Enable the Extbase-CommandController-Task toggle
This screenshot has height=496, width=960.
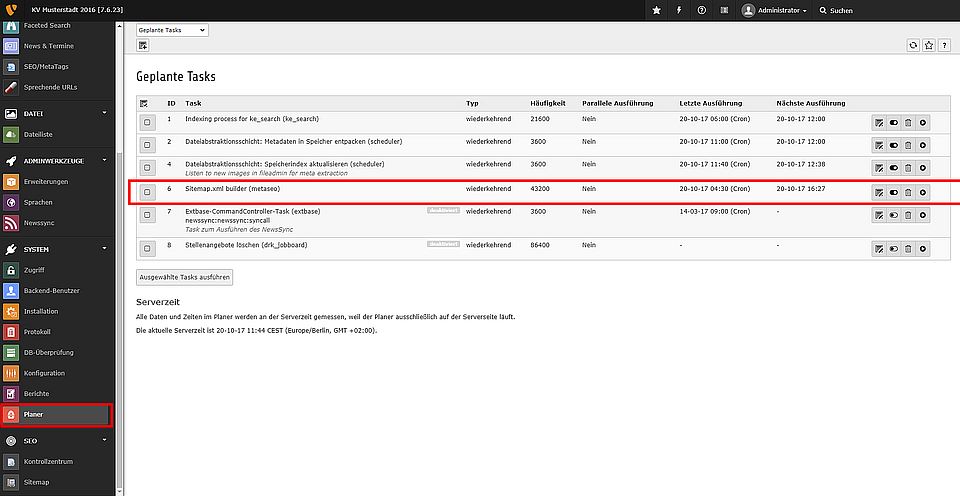894,214
